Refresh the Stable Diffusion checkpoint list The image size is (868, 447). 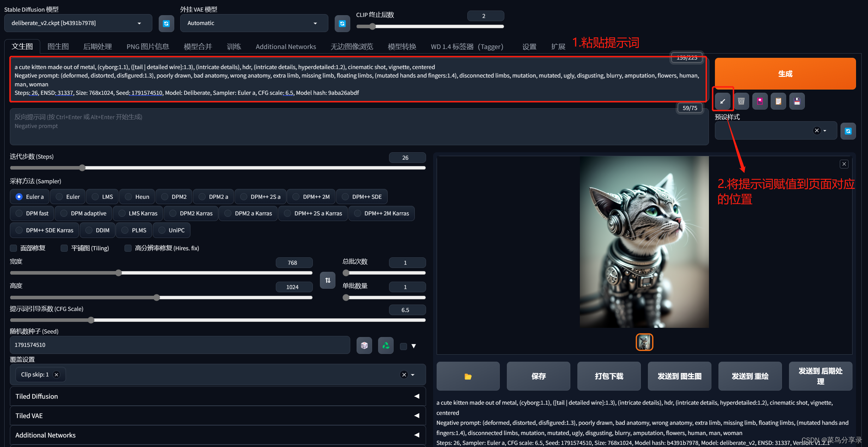point(166,24)
